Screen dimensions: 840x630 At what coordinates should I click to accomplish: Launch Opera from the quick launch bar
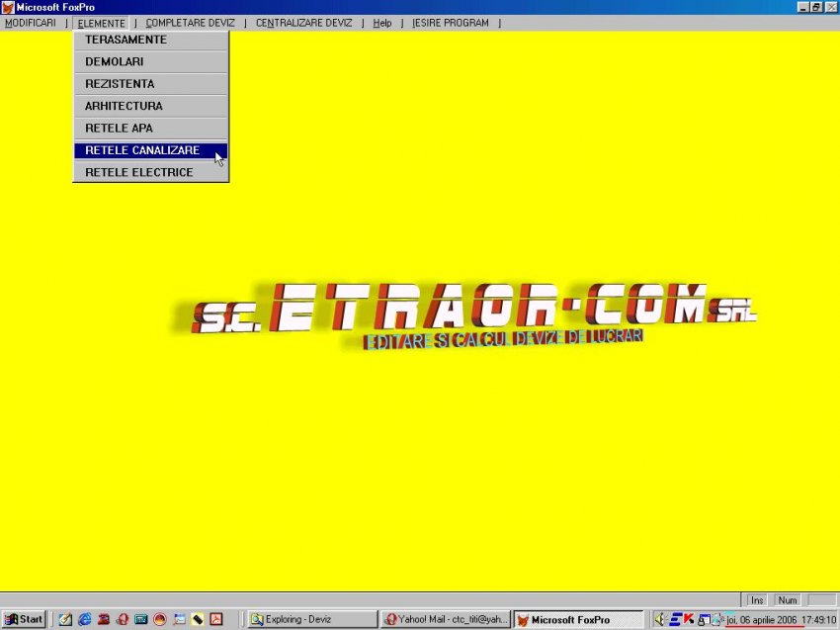[x=123, y=619]
